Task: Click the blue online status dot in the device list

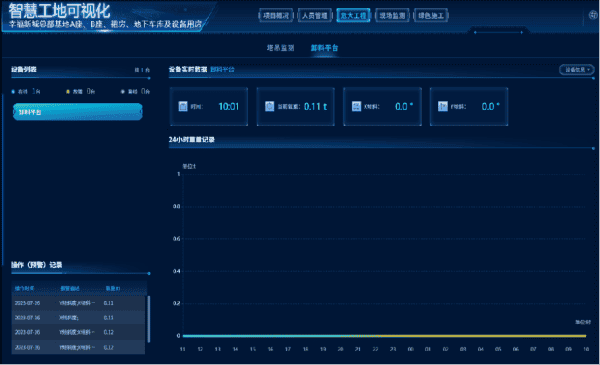Action: point(13,92)
